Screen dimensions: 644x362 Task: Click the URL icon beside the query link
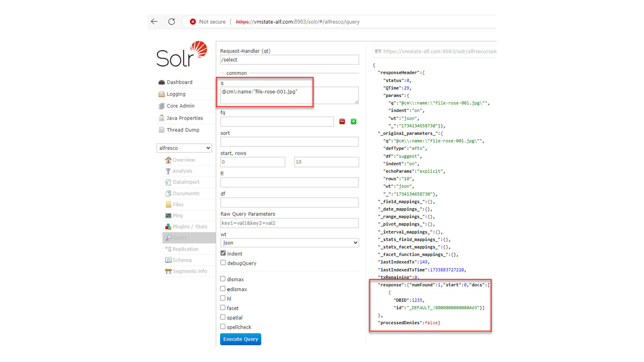(x=378, y=51)
